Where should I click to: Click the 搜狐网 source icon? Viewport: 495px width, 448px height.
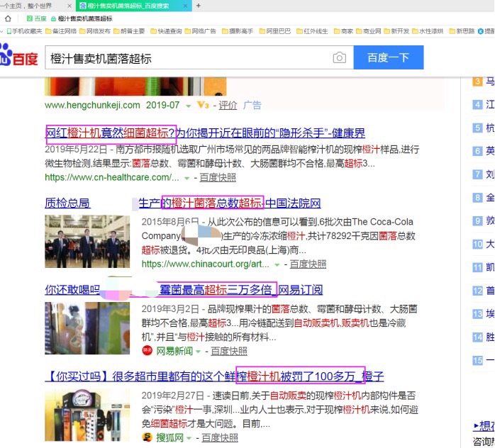click(148, 437)
